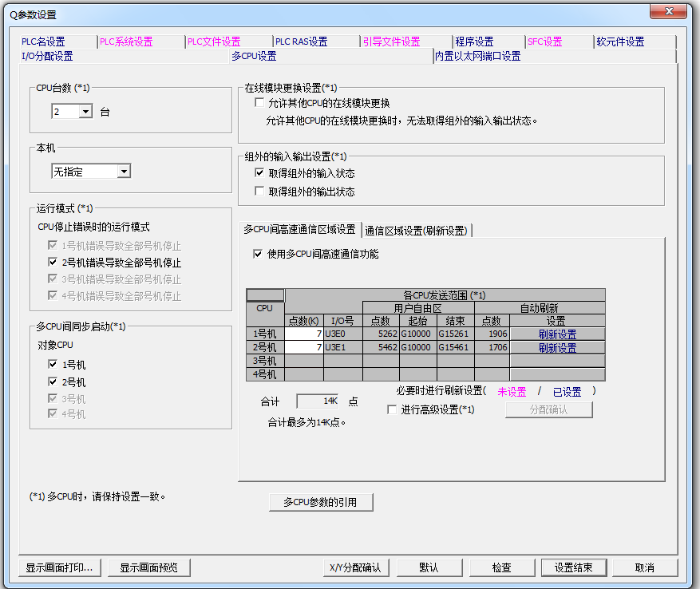Image resolution: width=700 pixels, height=589 pixels.
Task: Click the 点数(K) field for 2号机
Action: pyautogui.click(x=304, y=347)
